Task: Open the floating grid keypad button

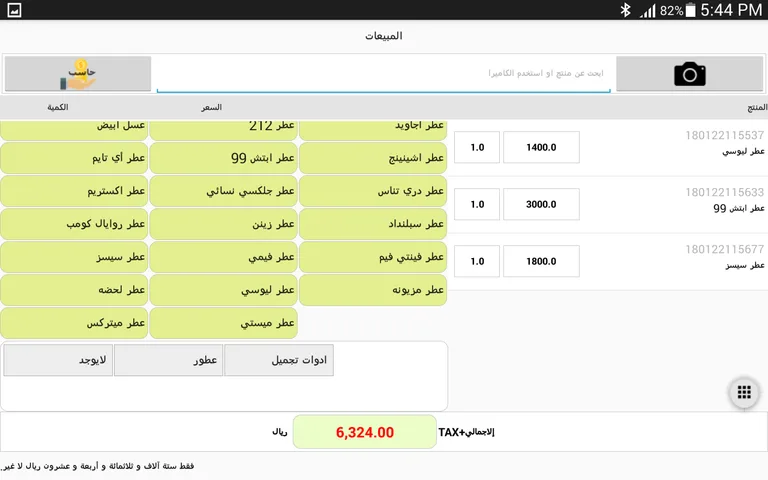Action: [744, 392]
